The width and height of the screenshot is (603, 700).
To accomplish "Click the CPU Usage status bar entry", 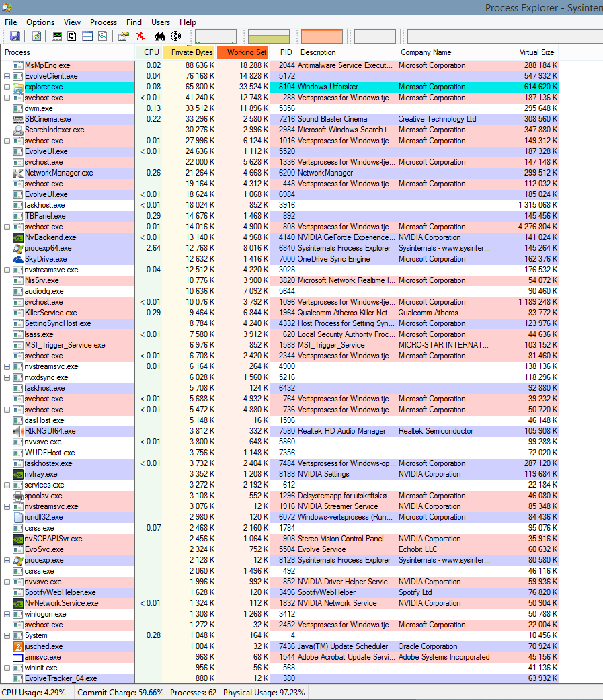I will point(34,693).
